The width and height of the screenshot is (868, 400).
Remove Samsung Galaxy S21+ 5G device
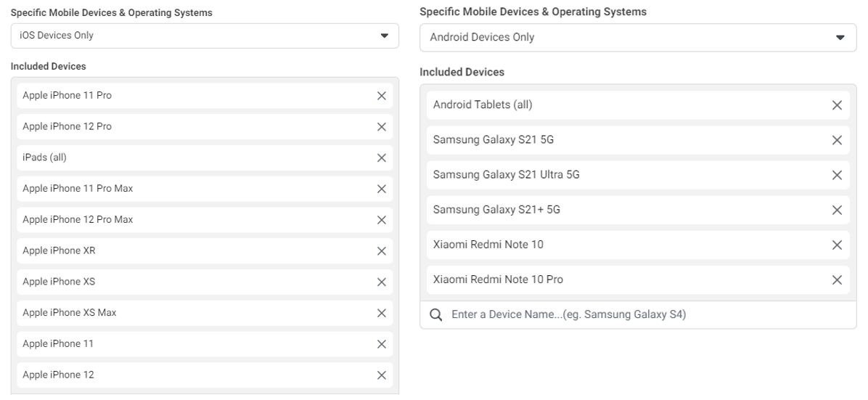click(x=837, y=211)
